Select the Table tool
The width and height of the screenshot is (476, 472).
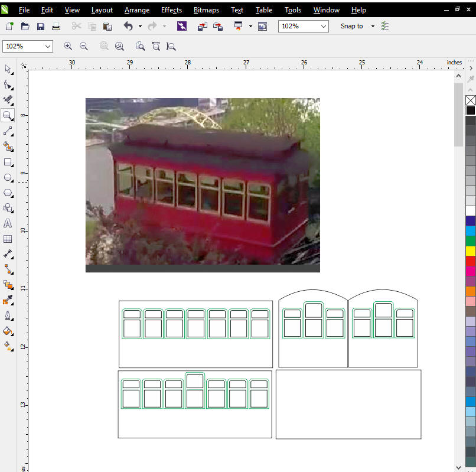pyautogui.click(x=8, y=239)
